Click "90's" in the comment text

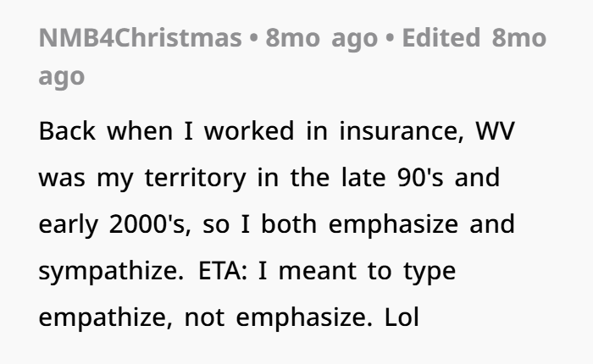[420, 178]
